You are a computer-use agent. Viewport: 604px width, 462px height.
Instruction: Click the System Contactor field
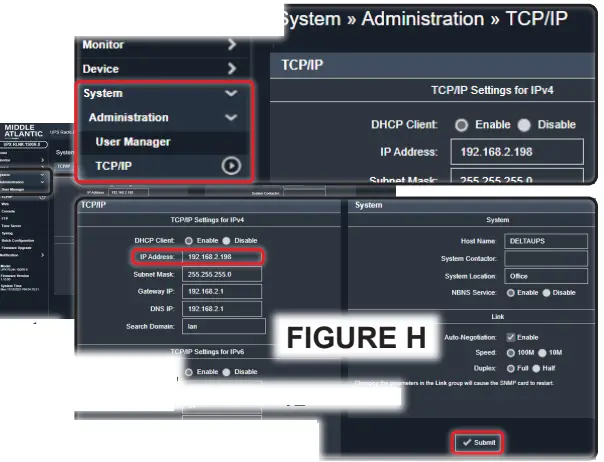pos(546,259)
